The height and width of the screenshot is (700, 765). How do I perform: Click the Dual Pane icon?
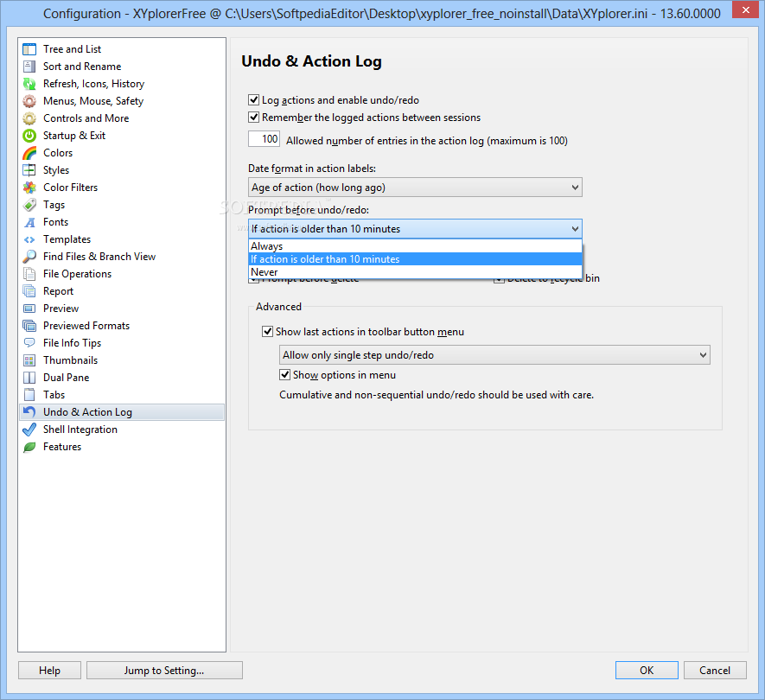tap(29, 378)
